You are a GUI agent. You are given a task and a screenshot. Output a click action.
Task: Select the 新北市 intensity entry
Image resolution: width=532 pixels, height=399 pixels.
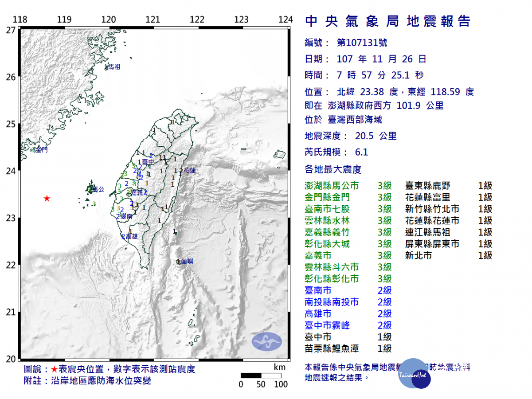click(418, 255)
